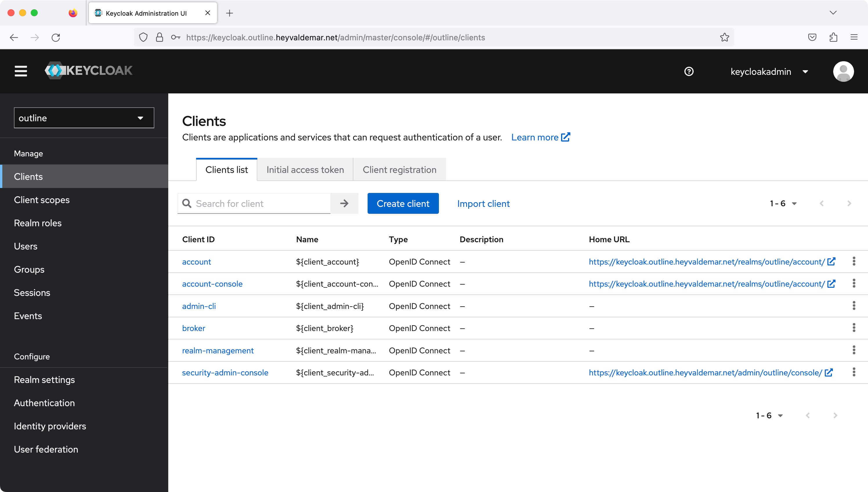Open the account-console client link
The height and width of the screenshot is (492, 868).
pyautogui.click(x=212, y=283)
